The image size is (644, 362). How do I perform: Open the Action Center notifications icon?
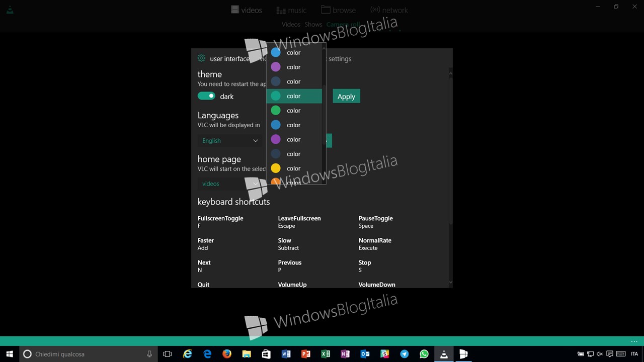pyautogui.click(x=609, y=354)
